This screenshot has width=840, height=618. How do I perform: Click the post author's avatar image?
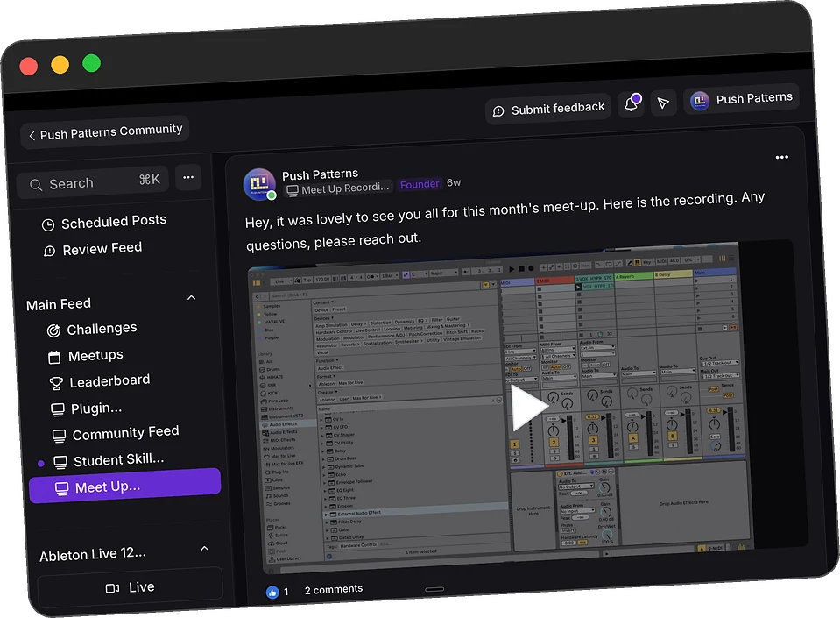click(x=260, y=184)
